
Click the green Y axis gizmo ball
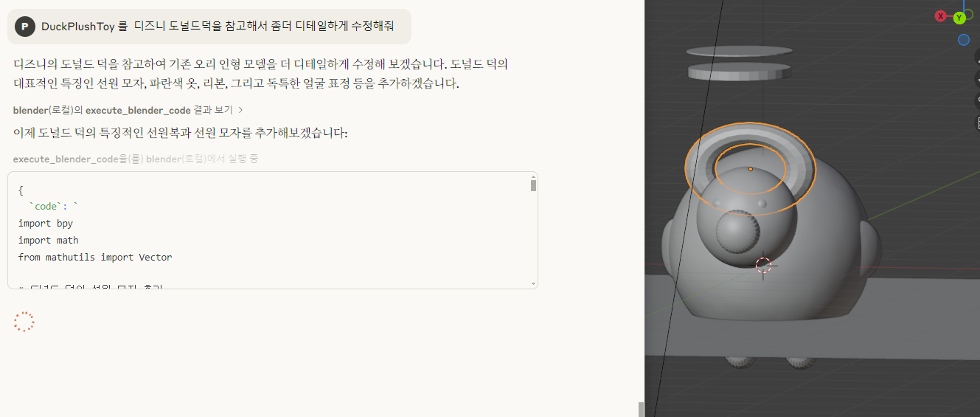point(959,18)
